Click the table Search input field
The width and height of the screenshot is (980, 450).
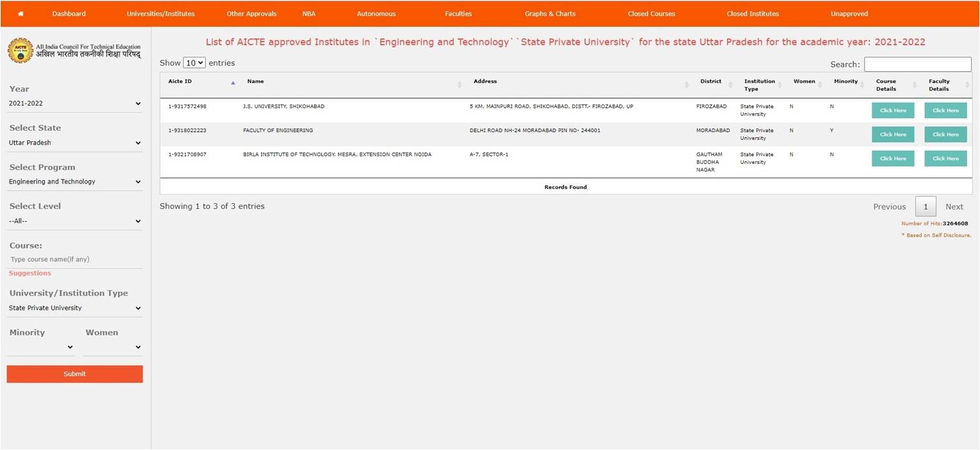tap(917, 64)
